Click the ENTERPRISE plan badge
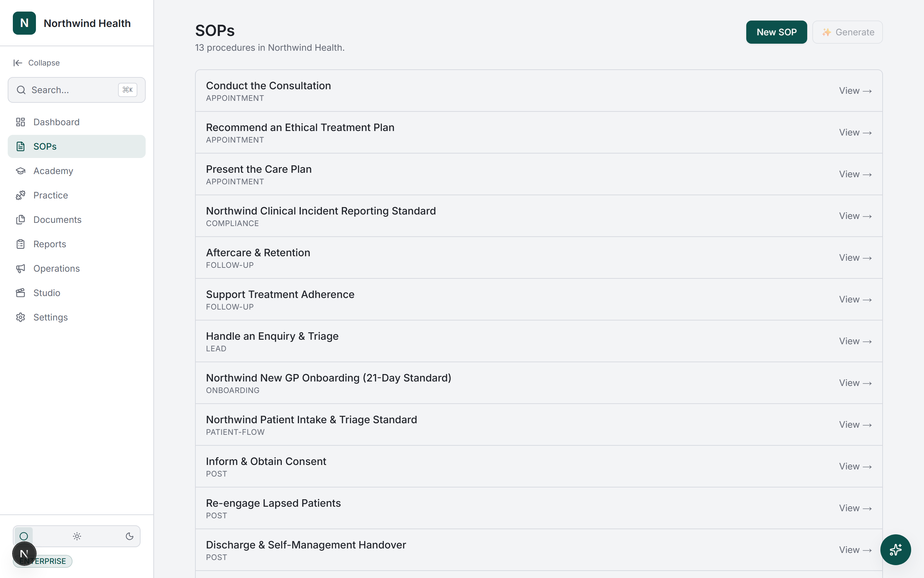 pos(43,561)
